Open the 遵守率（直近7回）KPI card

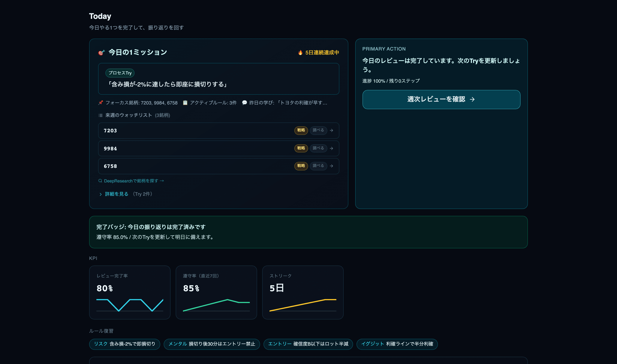click(216, 292)
